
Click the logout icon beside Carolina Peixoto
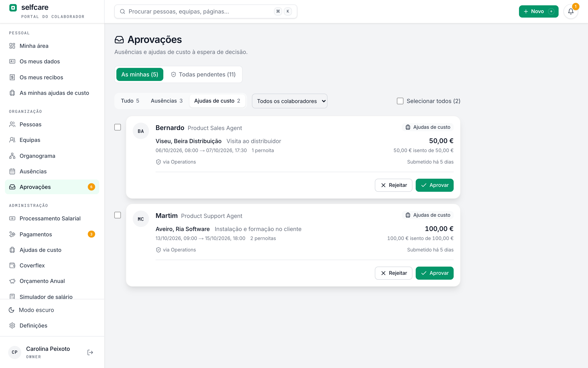(90, 352)
